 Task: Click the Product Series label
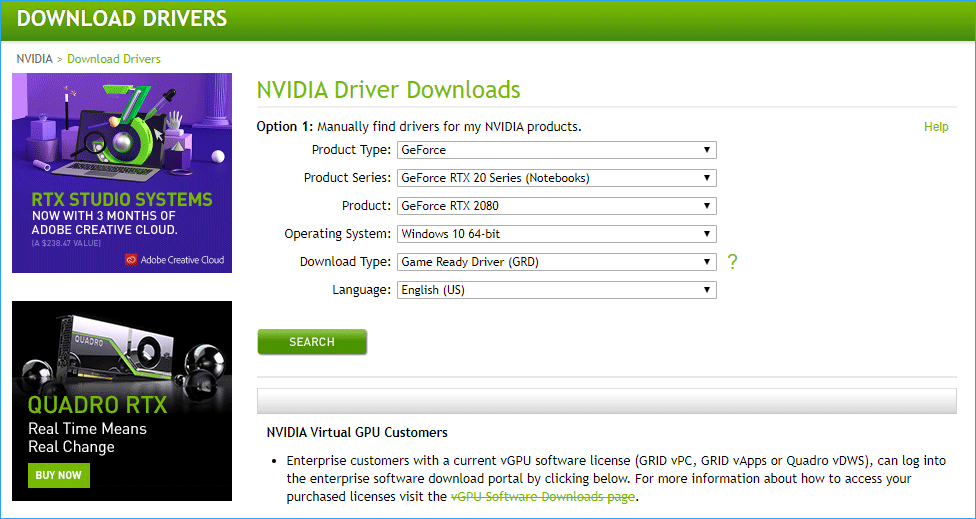pos(347,178)
